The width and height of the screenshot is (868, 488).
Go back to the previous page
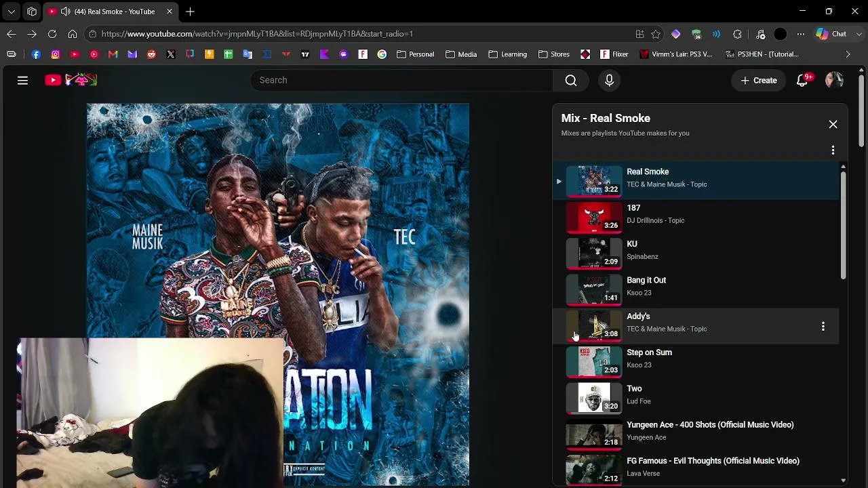click(12, 34)
